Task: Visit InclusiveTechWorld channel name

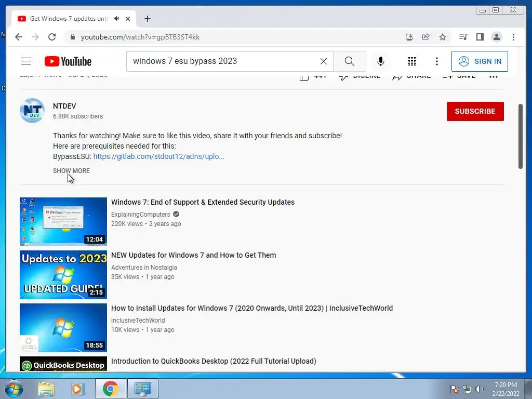Action: (x=138, y=320)
